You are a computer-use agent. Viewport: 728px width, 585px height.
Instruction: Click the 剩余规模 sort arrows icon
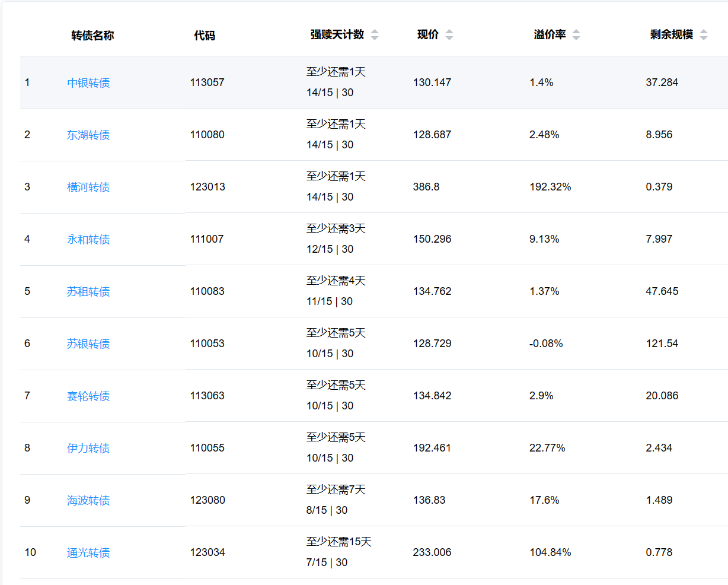pyautogui.click(x=703, y=35)
